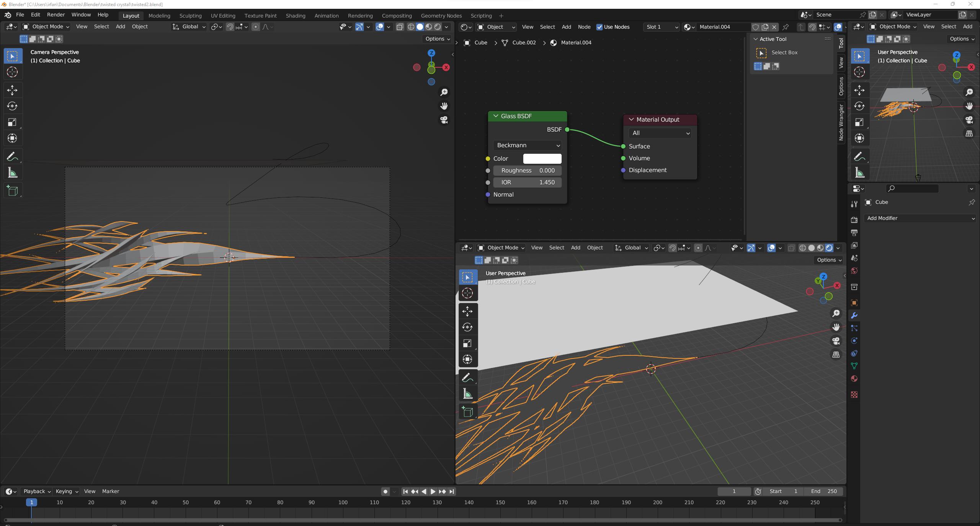
Task: Open the Output properties tab
Action: tap(854, 233)
